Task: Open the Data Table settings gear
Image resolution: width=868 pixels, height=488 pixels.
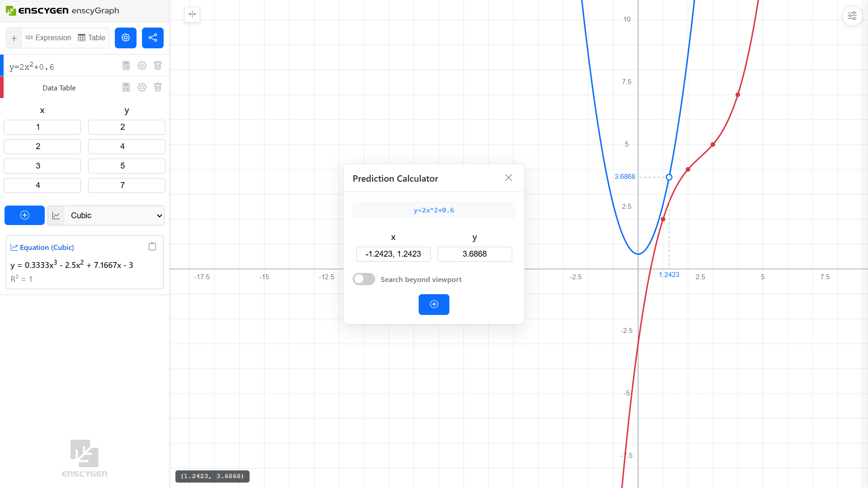Action: [142, 87]
